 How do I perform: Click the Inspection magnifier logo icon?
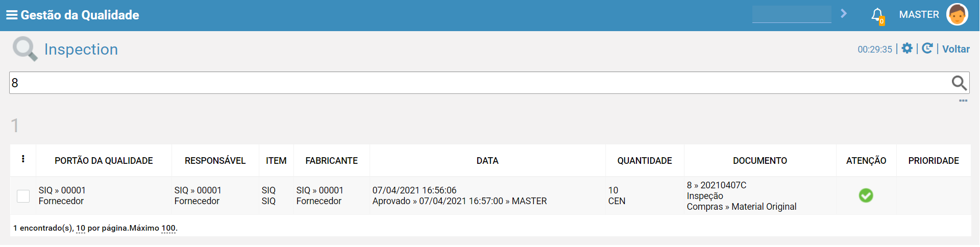click(x=25, y=49)
